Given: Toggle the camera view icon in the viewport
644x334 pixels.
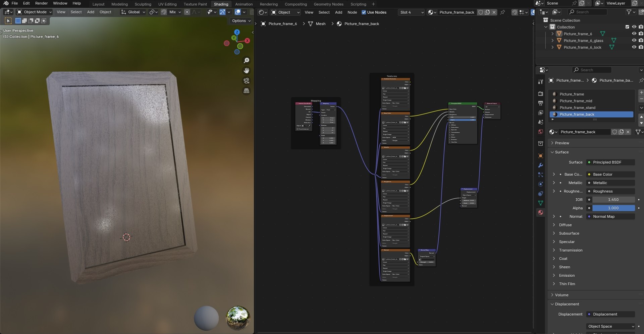Looking at the screenshot, I should (x=247, y=81).
